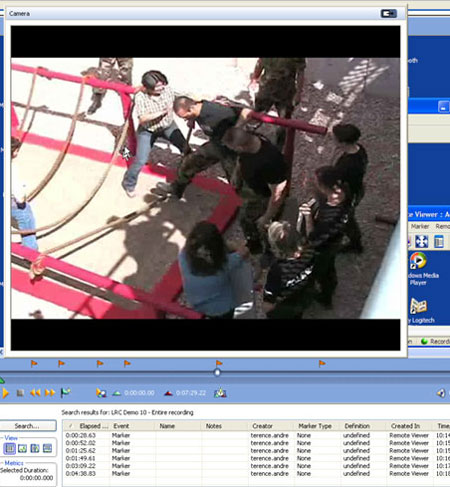Click the multicolor shapes icon beside the marker flag
Viewport: 450px width, 487px height.
pyautogui.click(x=101, y=393)
